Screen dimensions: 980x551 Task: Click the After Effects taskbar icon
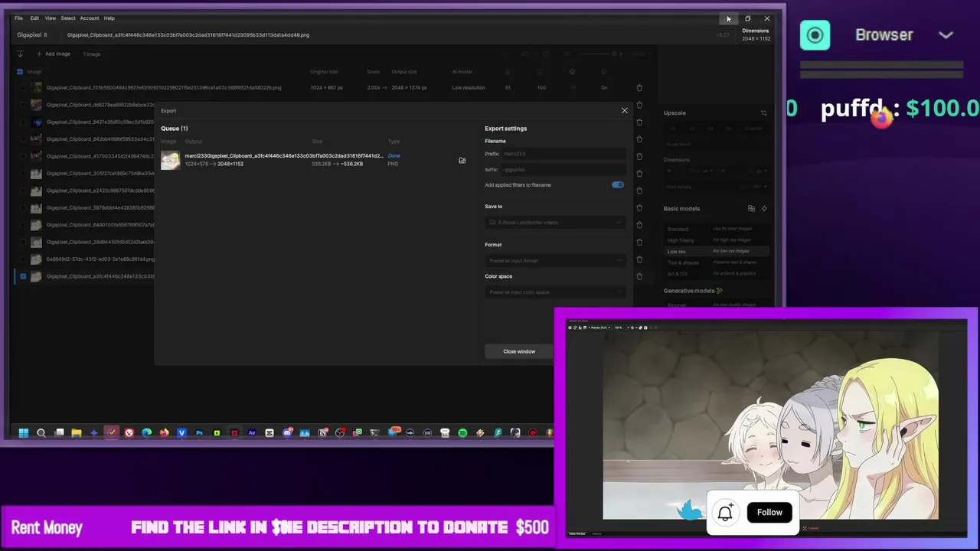point(252,433)
